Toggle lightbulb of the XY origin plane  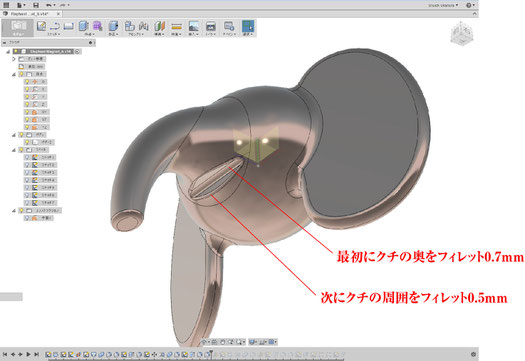(x=27, y=112)
